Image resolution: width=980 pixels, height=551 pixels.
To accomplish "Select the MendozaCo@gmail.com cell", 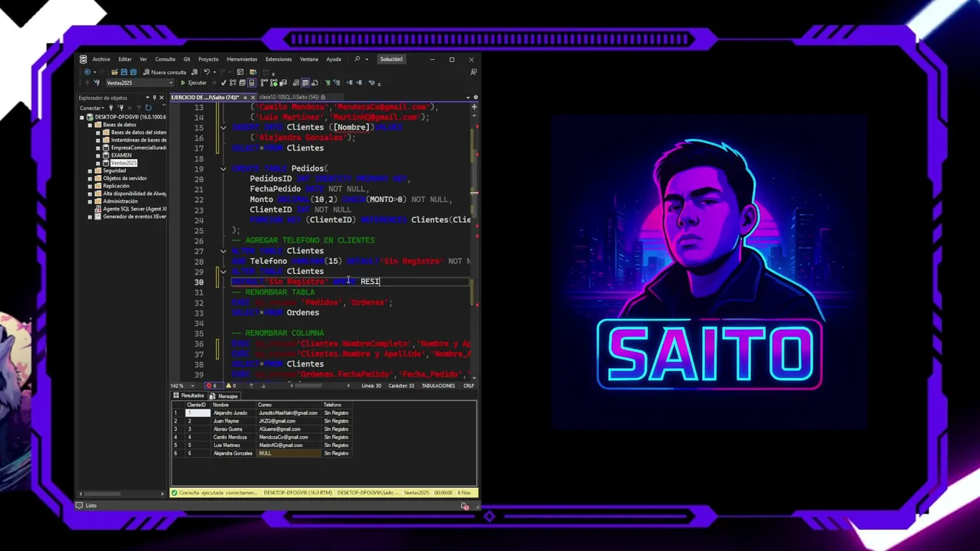I will point(288,437).
